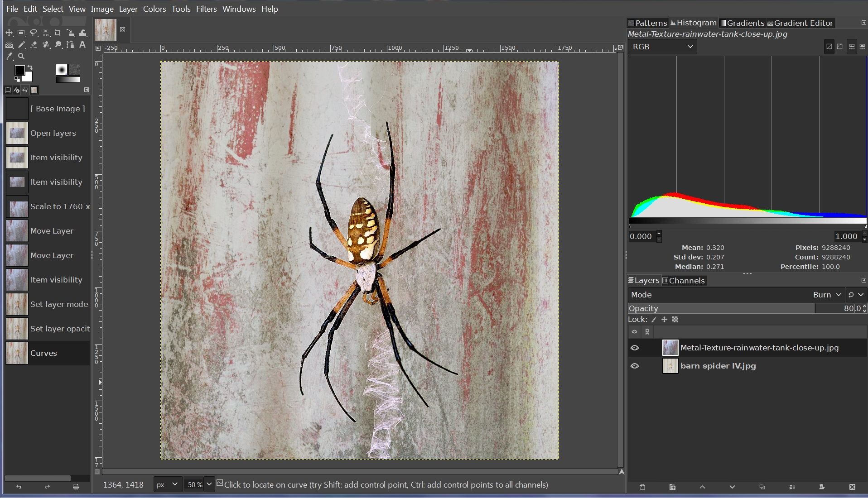Pick the Crop tool
The width and height of the screenshot is (868, 498).
tap(58, 33)
